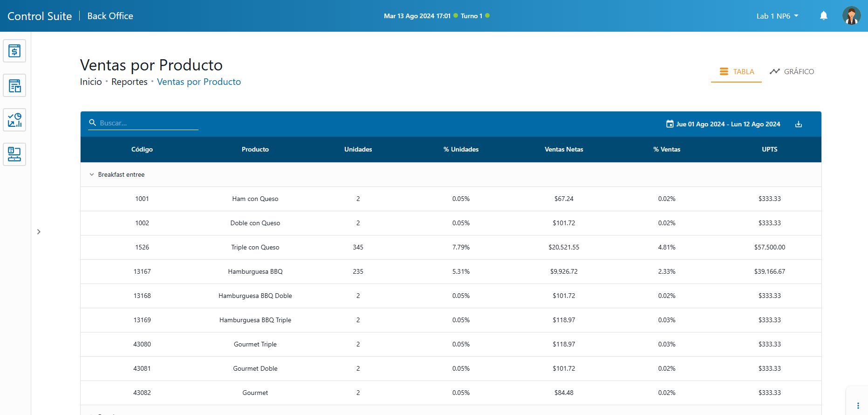The image size is (868, 415).
Task: Select the Triple con Queso row
Action: [x=255, y=248]
